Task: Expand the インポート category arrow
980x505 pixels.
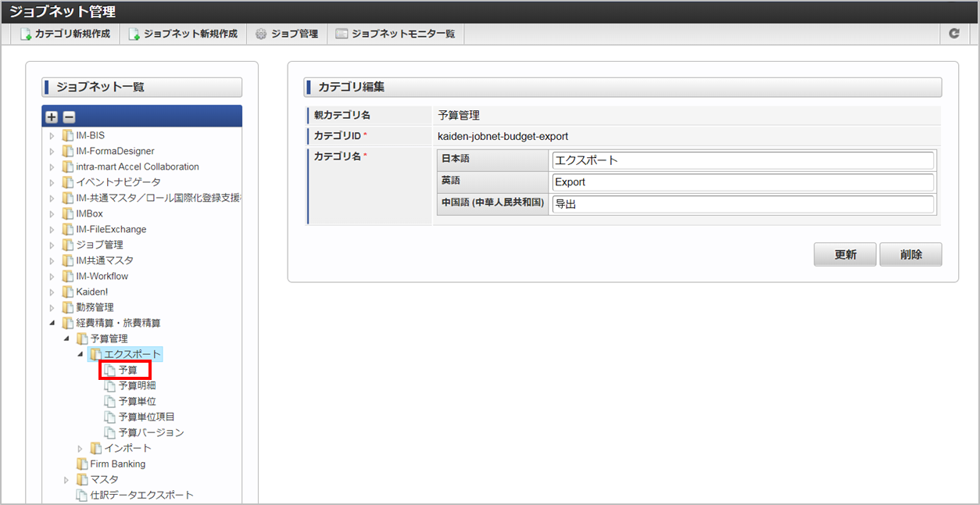Action: 80,449
